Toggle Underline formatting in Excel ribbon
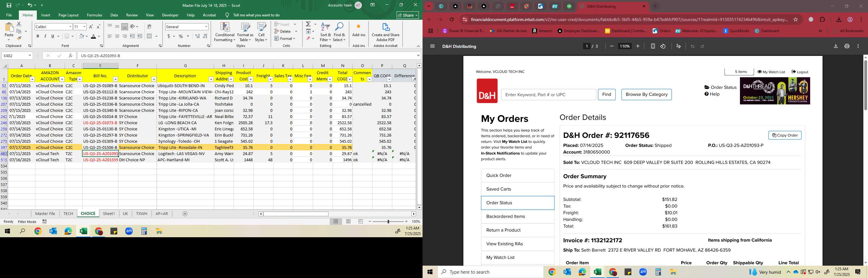Viewport: 868px width, 278px height. click(53, 36)
